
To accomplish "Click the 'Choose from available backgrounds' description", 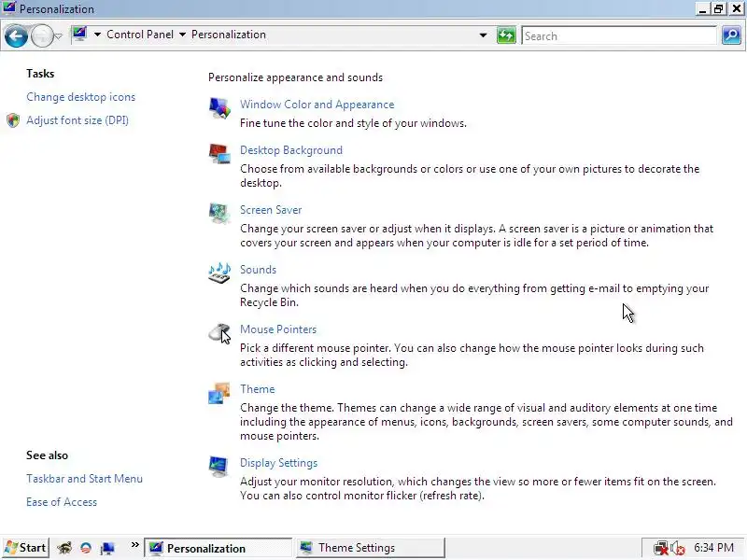I will tap(470, 175).
